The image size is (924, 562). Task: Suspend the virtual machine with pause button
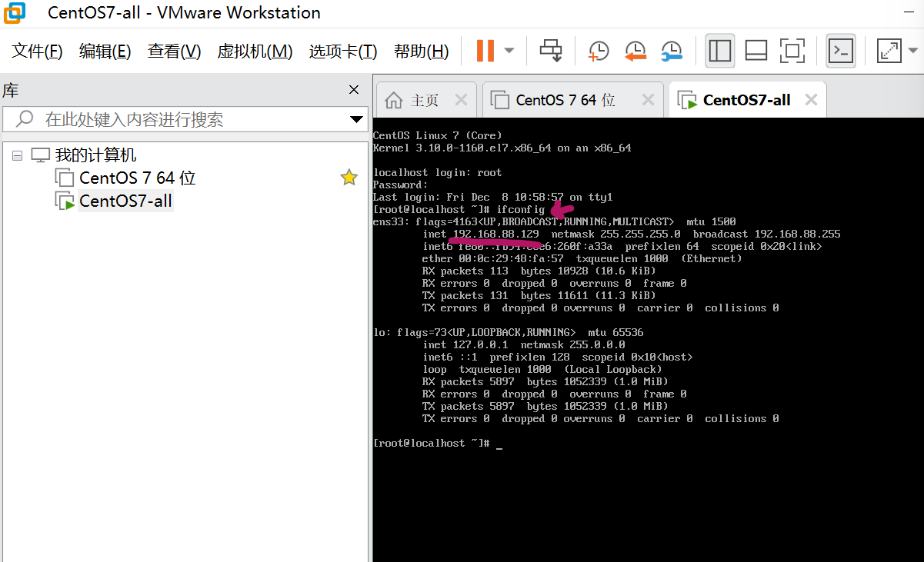[485, 51]
